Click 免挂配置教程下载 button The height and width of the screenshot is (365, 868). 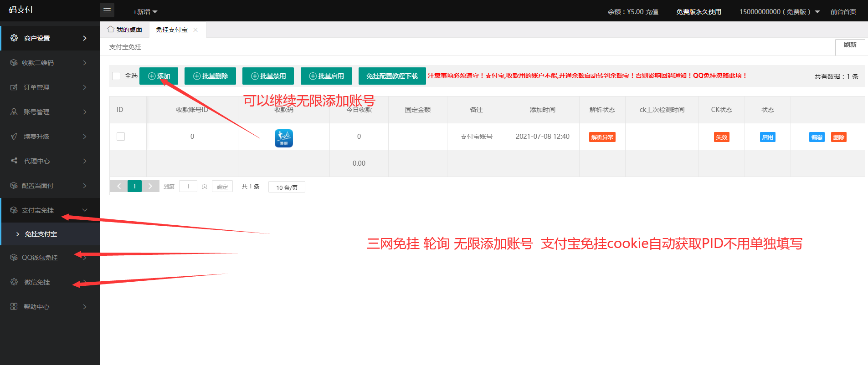392,76
